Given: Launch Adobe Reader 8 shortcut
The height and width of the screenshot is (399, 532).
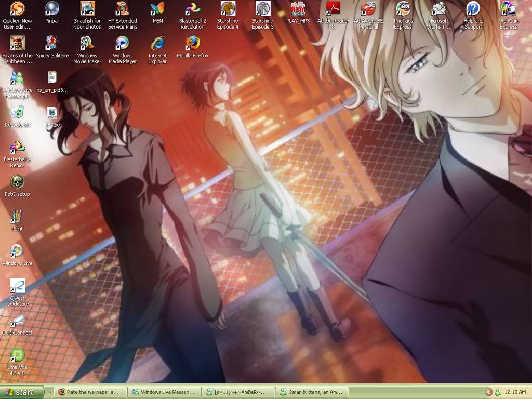Looking at the screenshot, I should [x=333, y=15].
